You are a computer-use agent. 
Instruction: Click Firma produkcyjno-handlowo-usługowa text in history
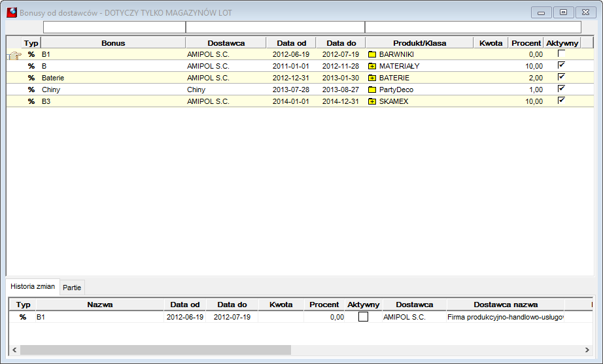point(506,317)
